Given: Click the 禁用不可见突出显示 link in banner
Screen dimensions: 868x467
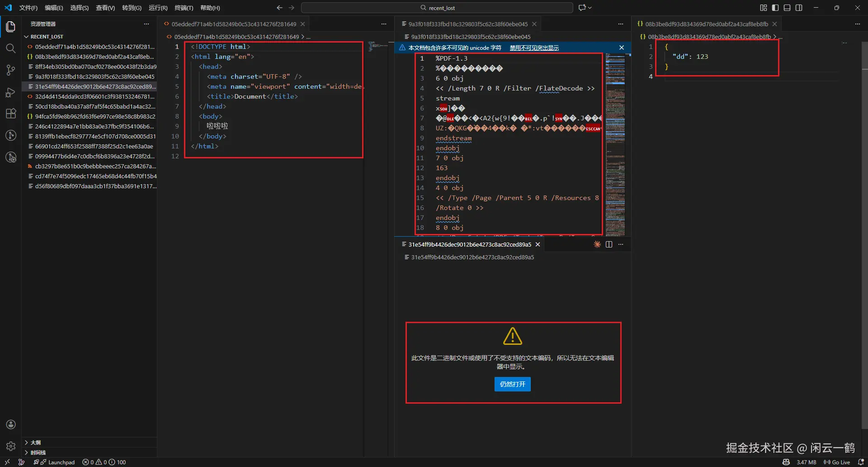Looking at the screenshot, I should coord(534,48).
